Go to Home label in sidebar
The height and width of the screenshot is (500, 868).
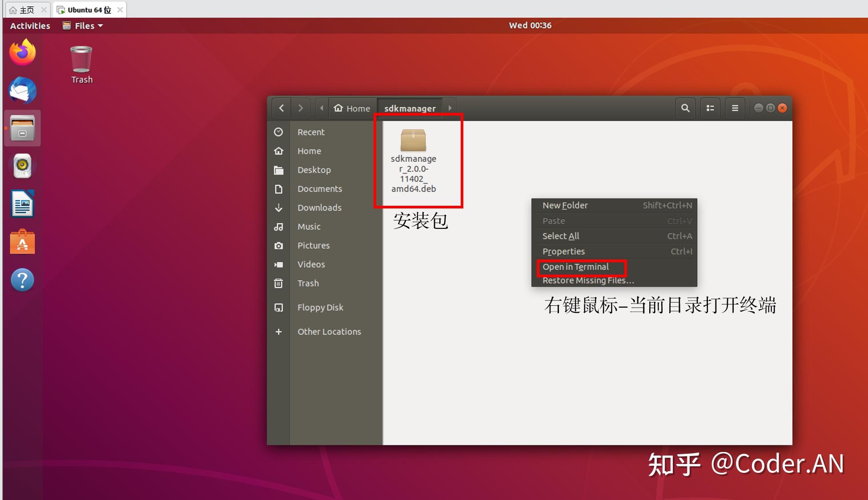tap(309, 151)
